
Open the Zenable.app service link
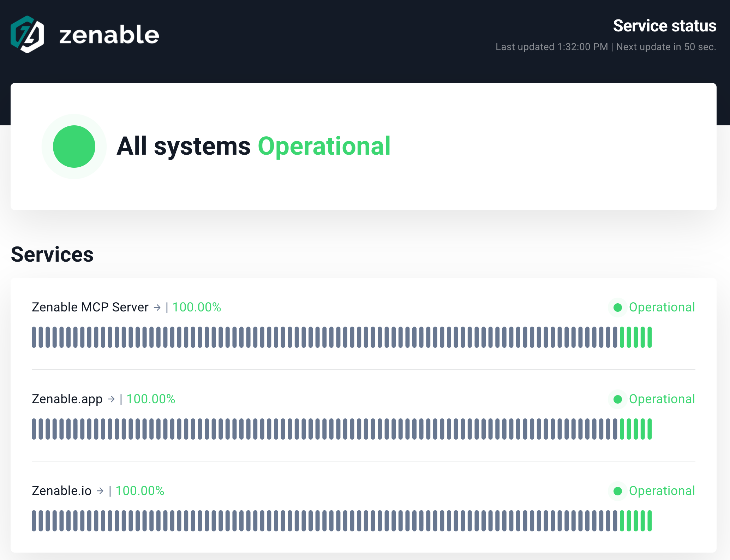(67, 399)
